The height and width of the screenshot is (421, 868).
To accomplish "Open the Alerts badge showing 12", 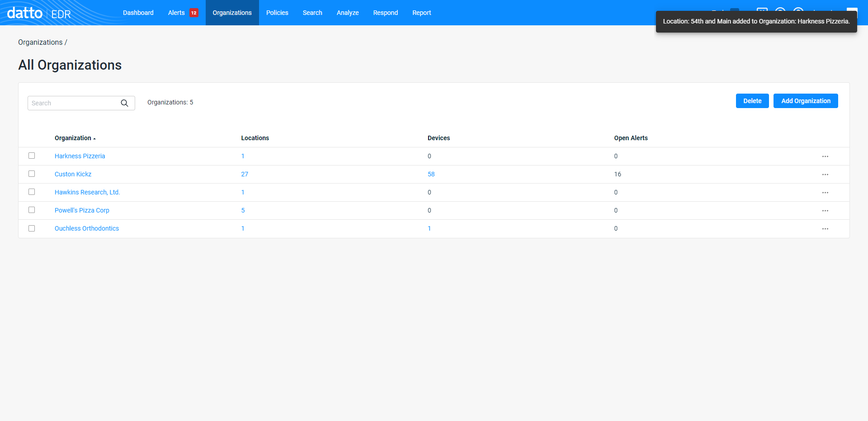I will [194, 13].
